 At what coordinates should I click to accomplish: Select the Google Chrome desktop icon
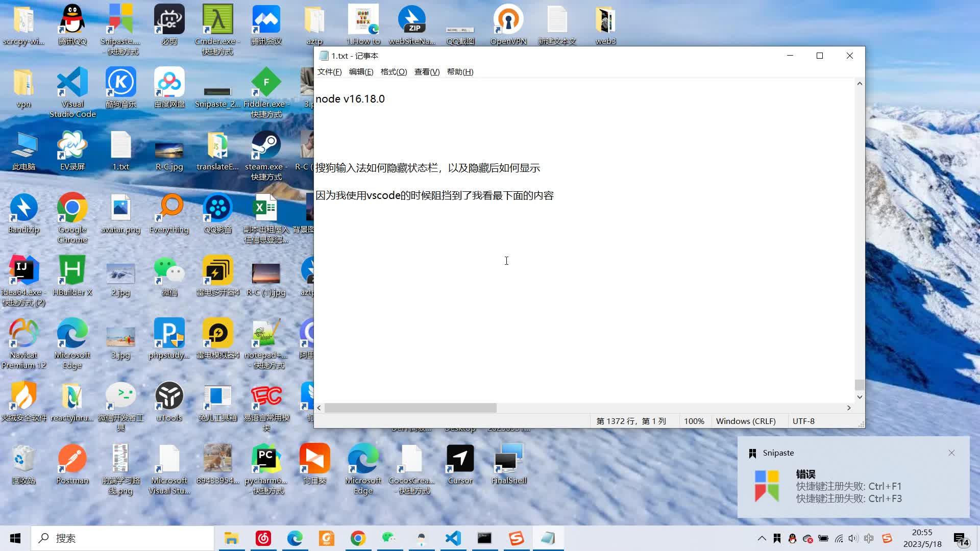(x=72, y=218)
